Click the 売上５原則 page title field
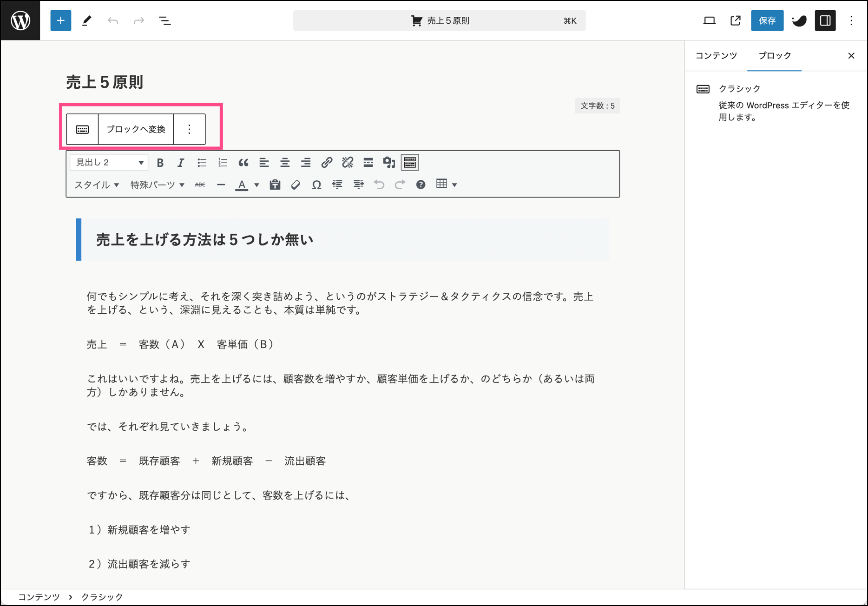868x606 pixels. click(105, 82)
